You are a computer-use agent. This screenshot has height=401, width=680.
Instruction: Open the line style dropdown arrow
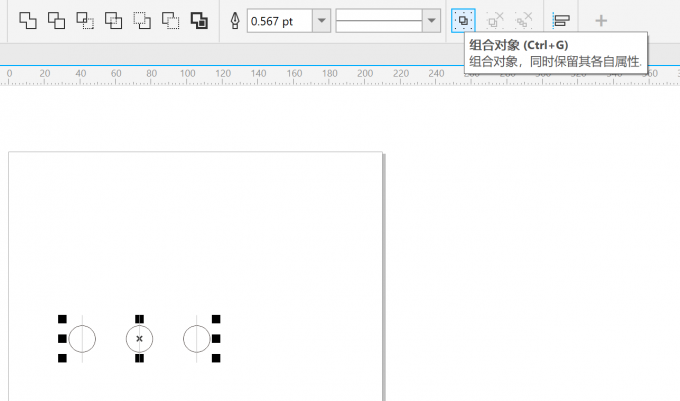click(432, 21)
